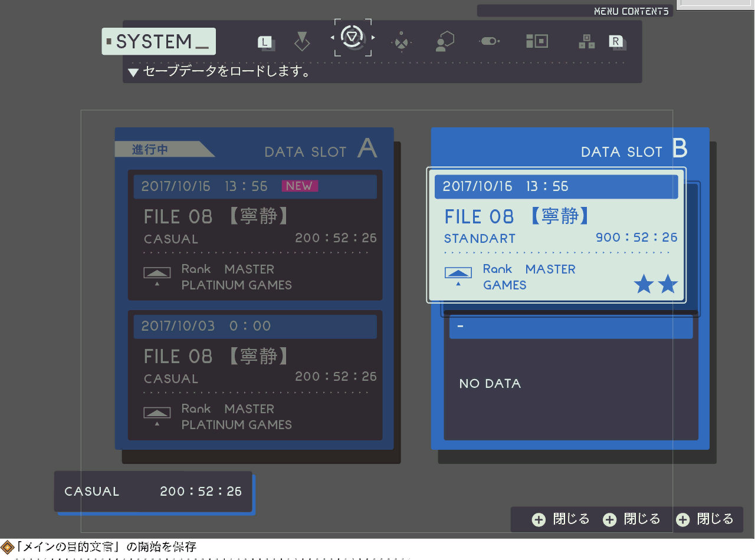755x560 pixels.
Task: Click the last plus 閉じる button
Action: [x=705, y=519]
